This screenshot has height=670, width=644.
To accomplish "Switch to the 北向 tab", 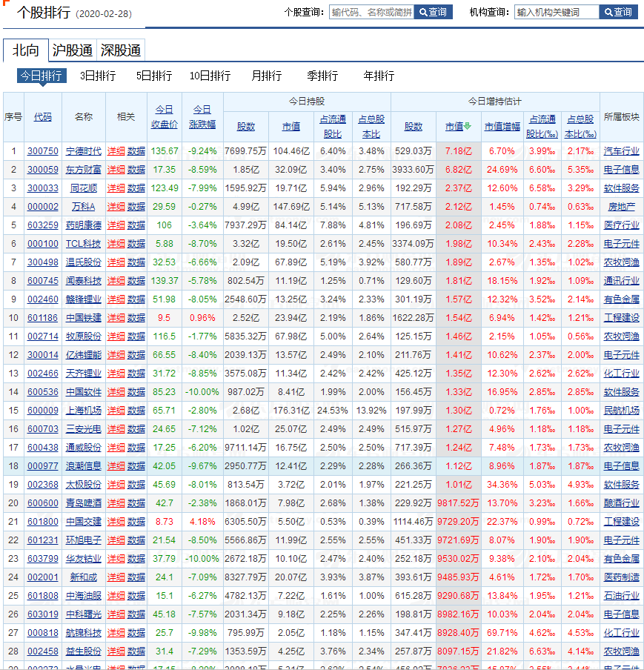I will [26, 50].
